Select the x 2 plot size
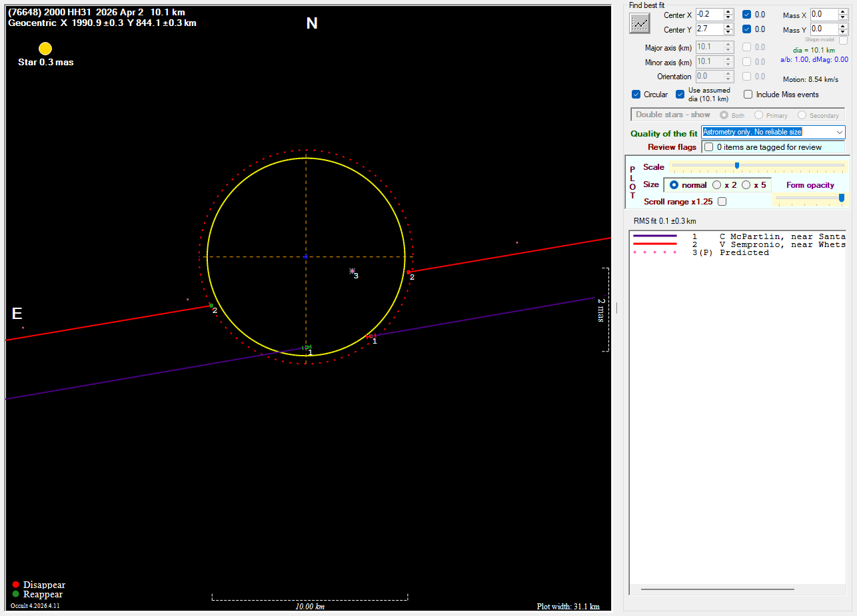The height and width of the screenshot is (616, 857). coord(717,185)
